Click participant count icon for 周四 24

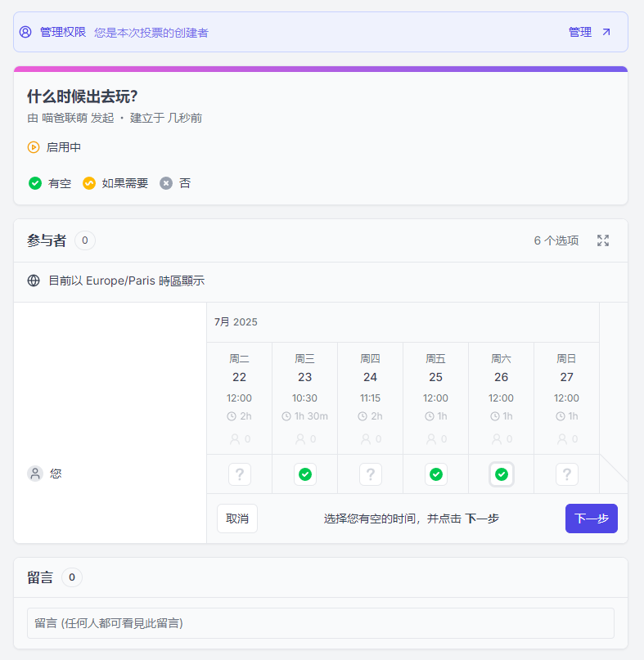coord(366,439)
